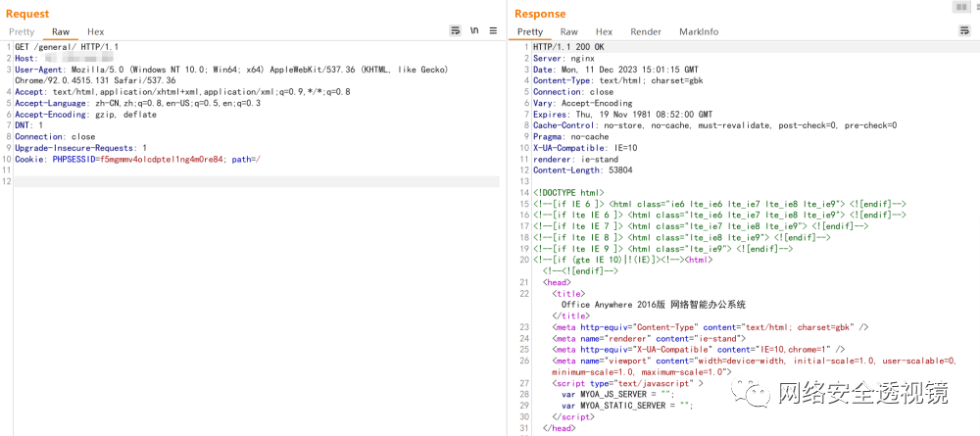Click the Request panel heading
This screenshot has width=980, height=436.
pos(27,14)
